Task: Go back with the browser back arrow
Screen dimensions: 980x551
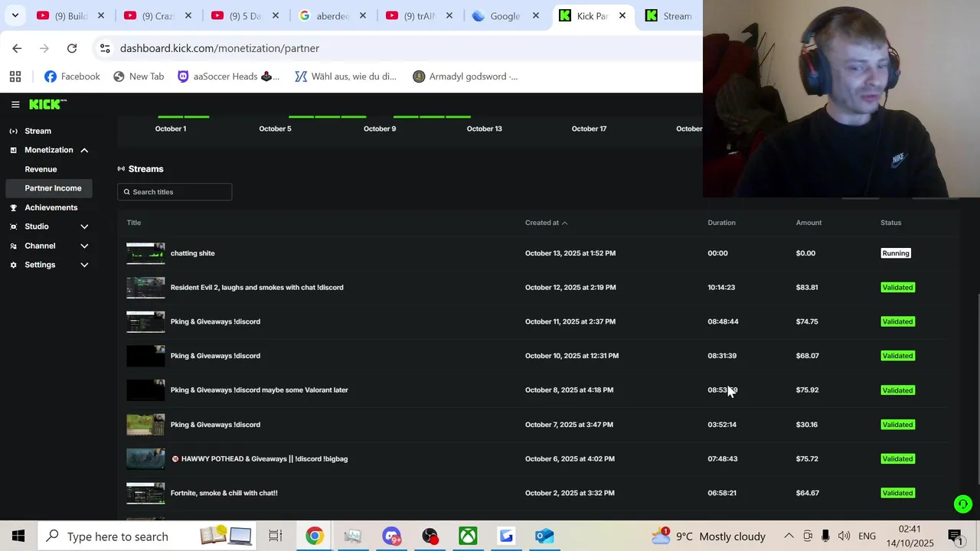Action: coord(17,48)
